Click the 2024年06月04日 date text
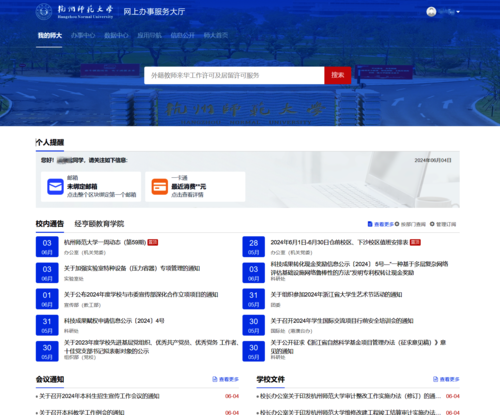500x415 pixels. pos(433,160)
